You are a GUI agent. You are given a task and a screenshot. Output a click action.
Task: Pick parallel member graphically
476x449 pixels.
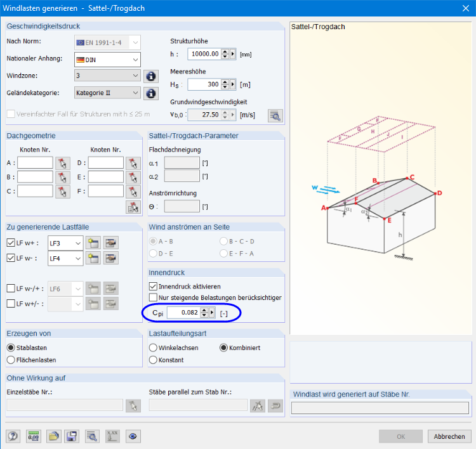tap(258, 406)
